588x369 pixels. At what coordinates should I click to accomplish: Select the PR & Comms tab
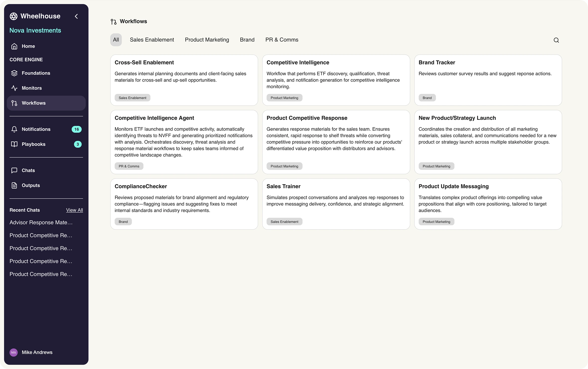pos(282,40)
